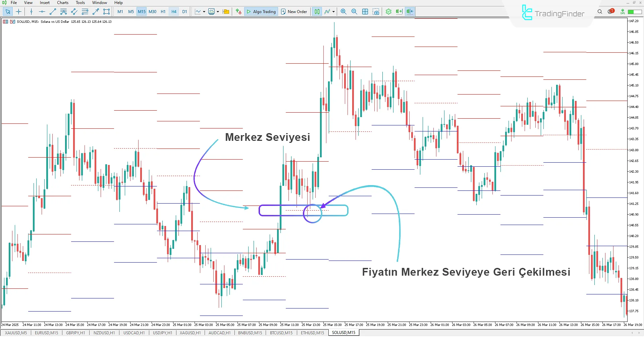Open the Charts menu

(x=62, y=3)
